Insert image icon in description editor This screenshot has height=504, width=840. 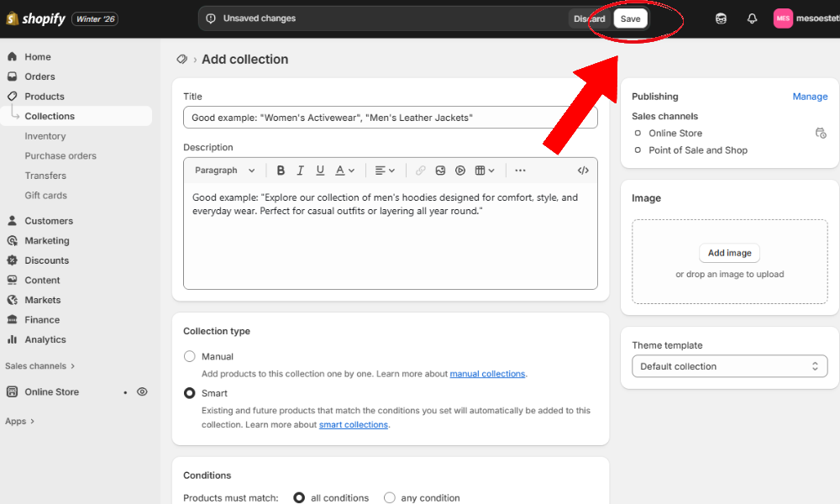click(440, 171)
